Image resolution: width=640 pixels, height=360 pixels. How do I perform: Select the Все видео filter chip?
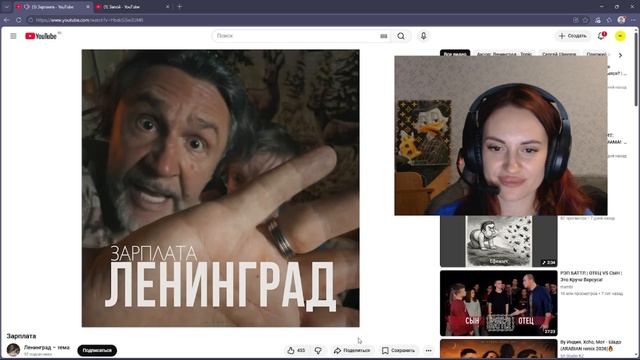(455, 53)
